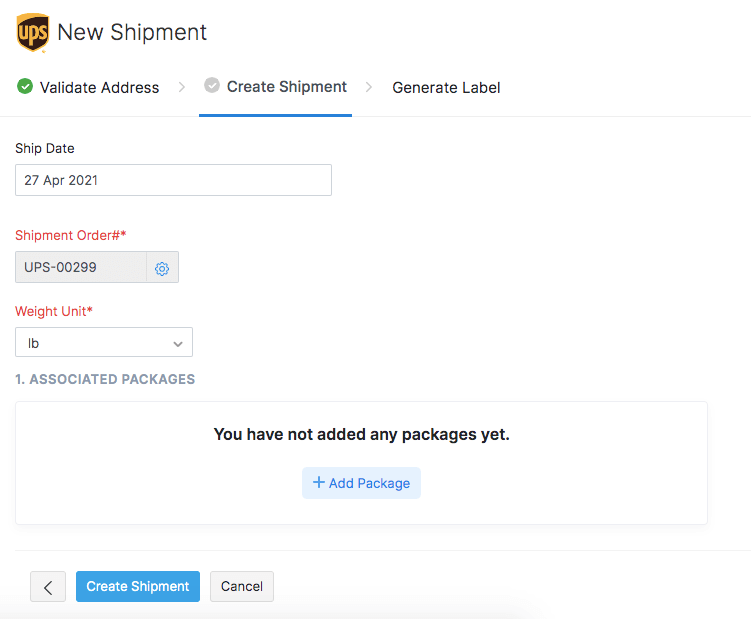The width and height of the screenshot is (751, 619).
Task: Click the green checkmark beside Validate Address
Action: pyautogui.click(x=25, y=87)
